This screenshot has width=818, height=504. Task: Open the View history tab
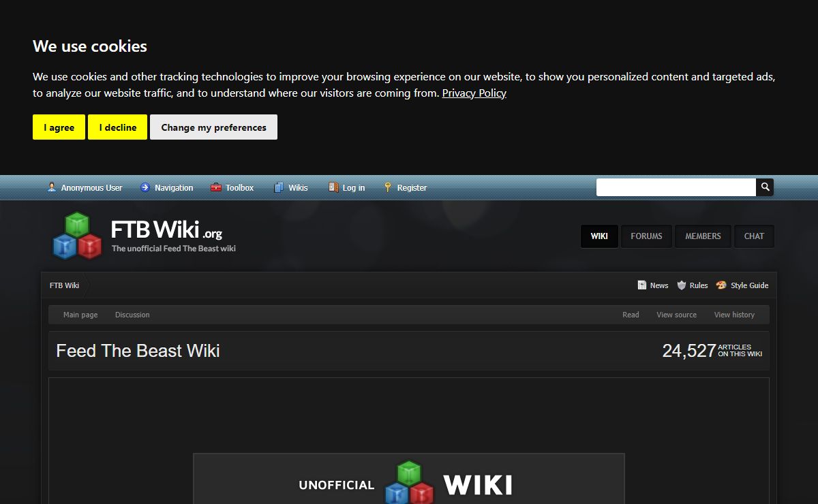point(734,315)
